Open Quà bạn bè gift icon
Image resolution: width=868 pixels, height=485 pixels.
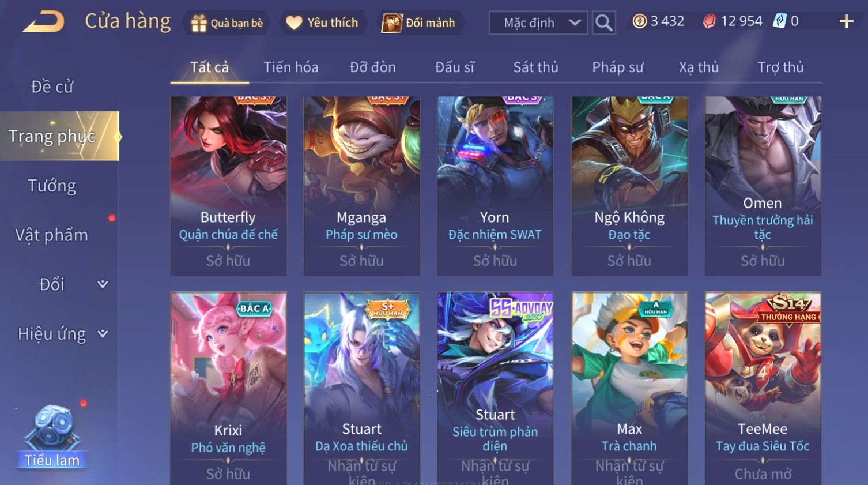tap(228, 23)
